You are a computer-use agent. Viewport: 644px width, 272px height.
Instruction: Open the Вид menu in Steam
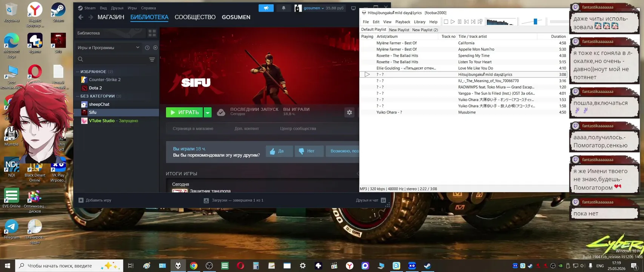103,8
